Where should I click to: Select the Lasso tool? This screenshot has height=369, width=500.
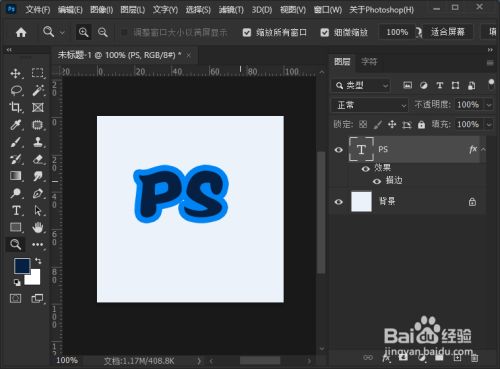tap(16, 90)
